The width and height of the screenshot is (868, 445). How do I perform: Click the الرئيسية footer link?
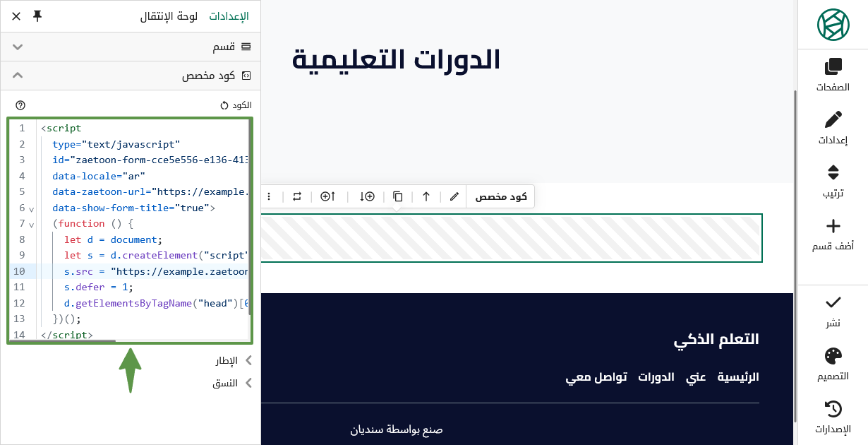point(738,376)
